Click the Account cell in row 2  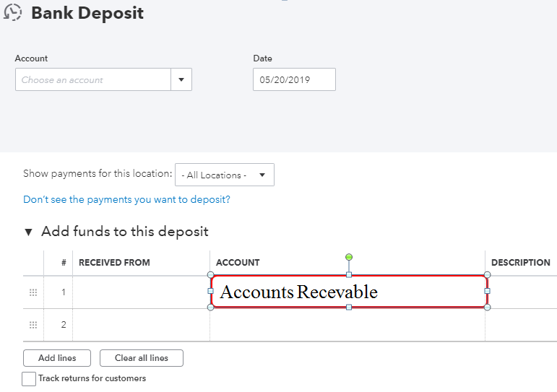point(347,325)
